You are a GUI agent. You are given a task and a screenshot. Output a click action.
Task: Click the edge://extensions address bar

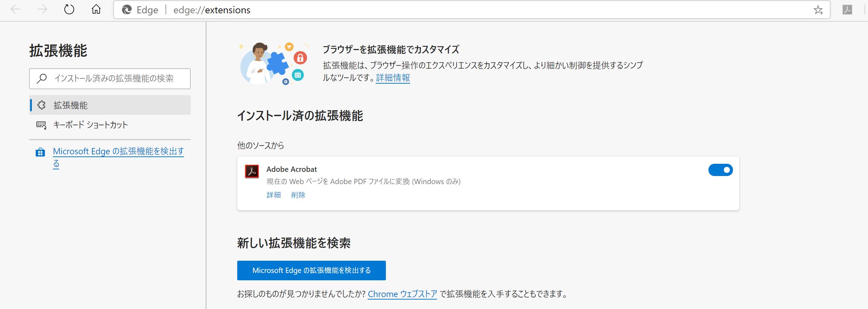point(472,10)
